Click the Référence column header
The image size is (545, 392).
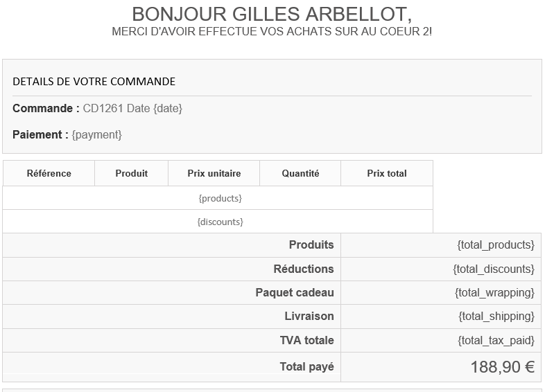[x=49, y=173]
